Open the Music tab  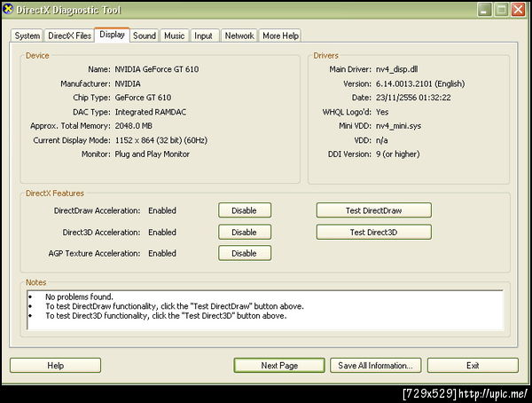tap(174, 36)
